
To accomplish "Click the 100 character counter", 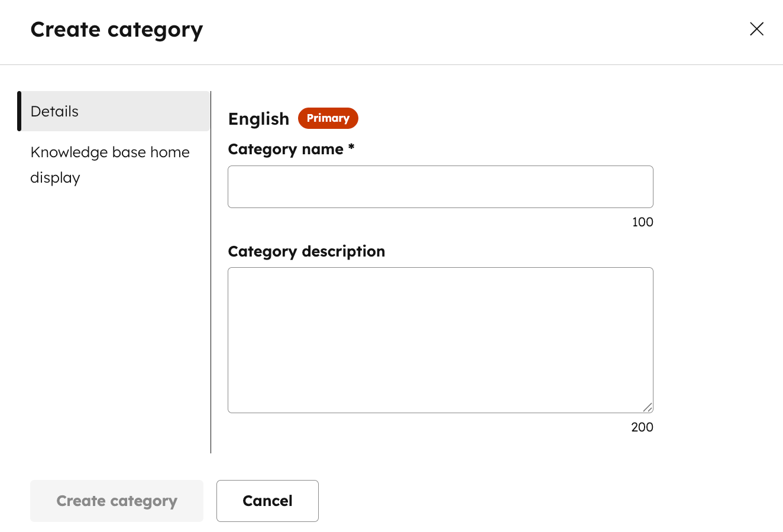I will (x=642, y=222).
